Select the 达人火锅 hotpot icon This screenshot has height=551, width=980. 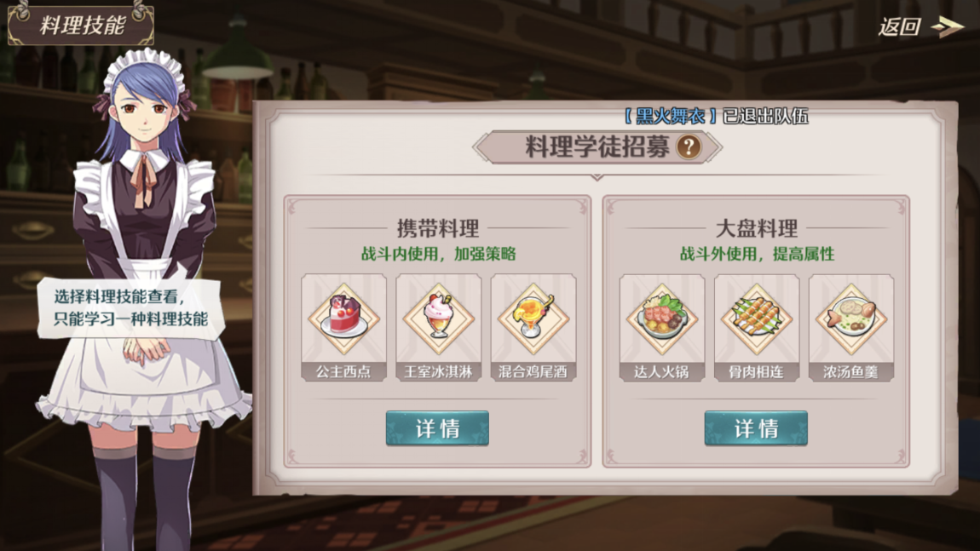pyautogui.click(x=662, y=319)
